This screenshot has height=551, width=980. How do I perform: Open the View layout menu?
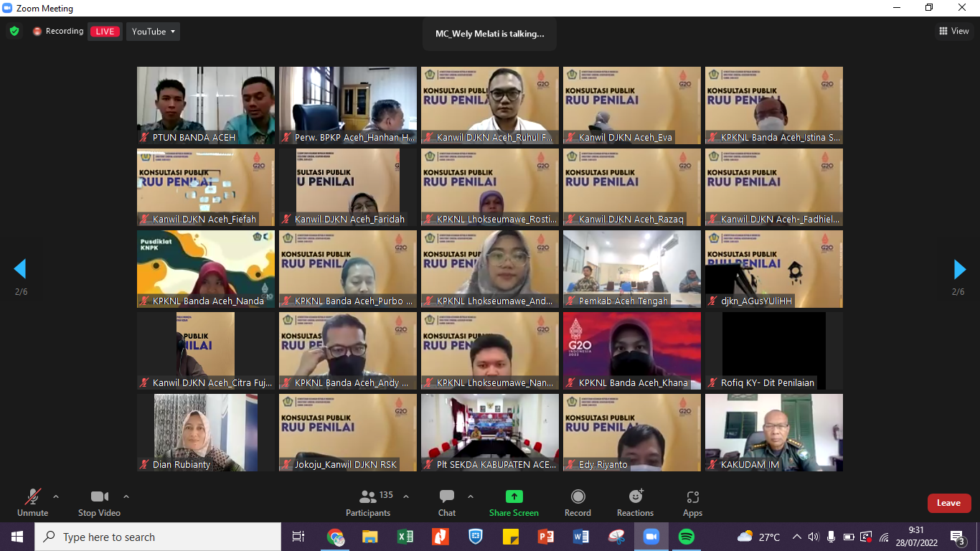[954, 31]
